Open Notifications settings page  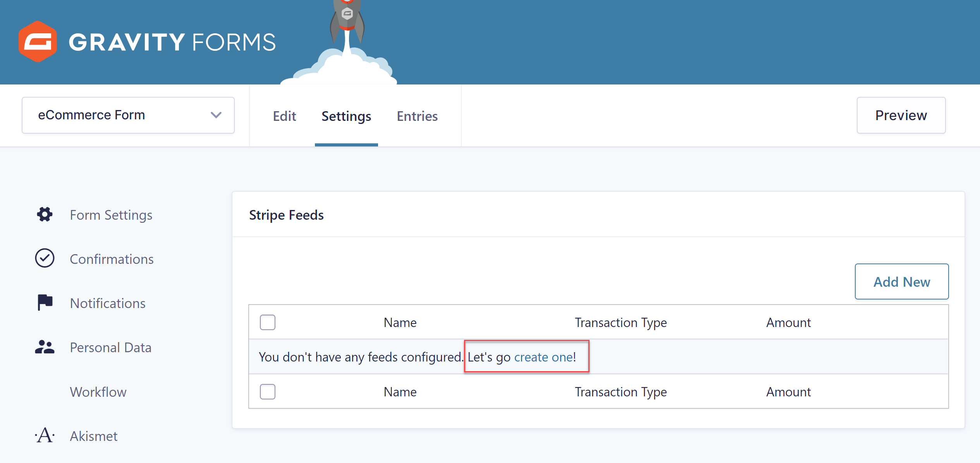pyautogui.click(x=108, y=303)
